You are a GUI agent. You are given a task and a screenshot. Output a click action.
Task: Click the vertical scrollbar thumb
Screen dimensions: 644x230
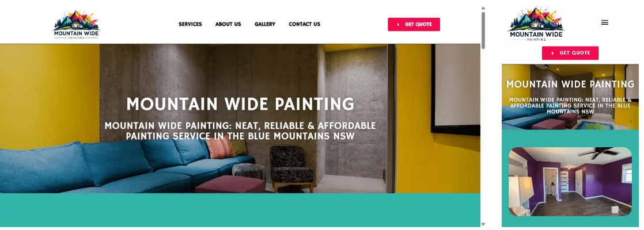pyautogui.click(x=483, y=30)
